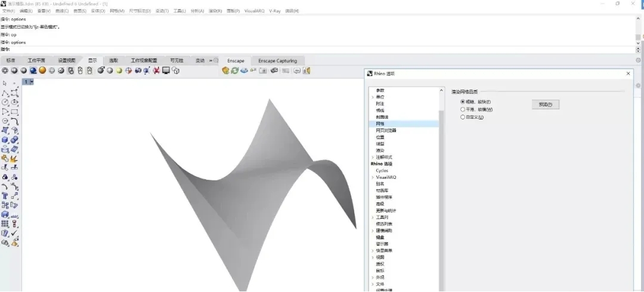Expand the VisualARQ tree node
Viewport: 644px width, 292px height.
373,177
